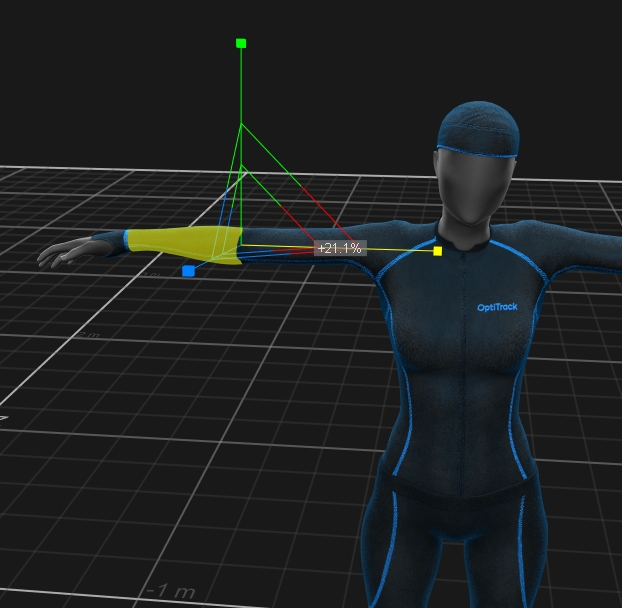Click empty dark background above the grid

click(x=100, y=80)
